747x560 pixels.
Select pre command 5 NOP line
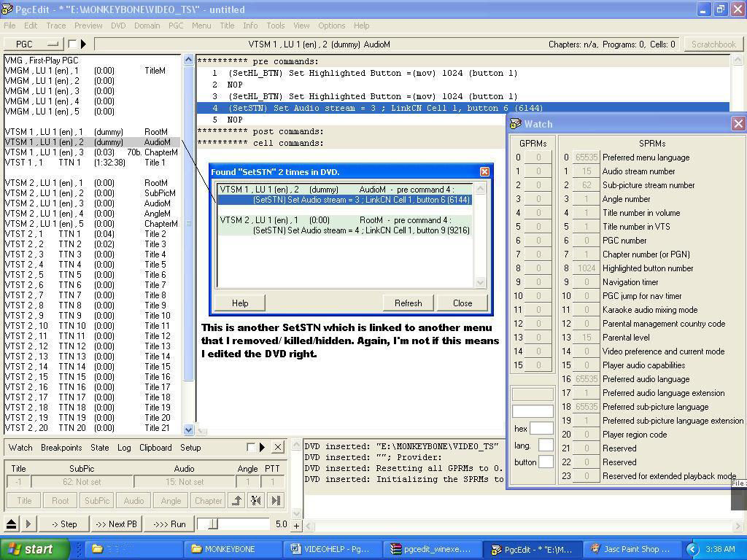pyautogui.click(x=462, y=120)
